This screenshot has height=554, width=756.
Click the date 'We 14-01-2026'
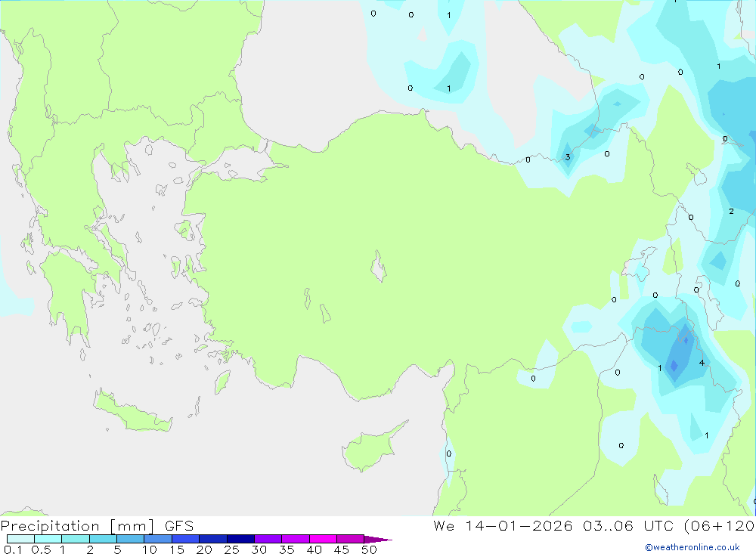click(503, 526)
